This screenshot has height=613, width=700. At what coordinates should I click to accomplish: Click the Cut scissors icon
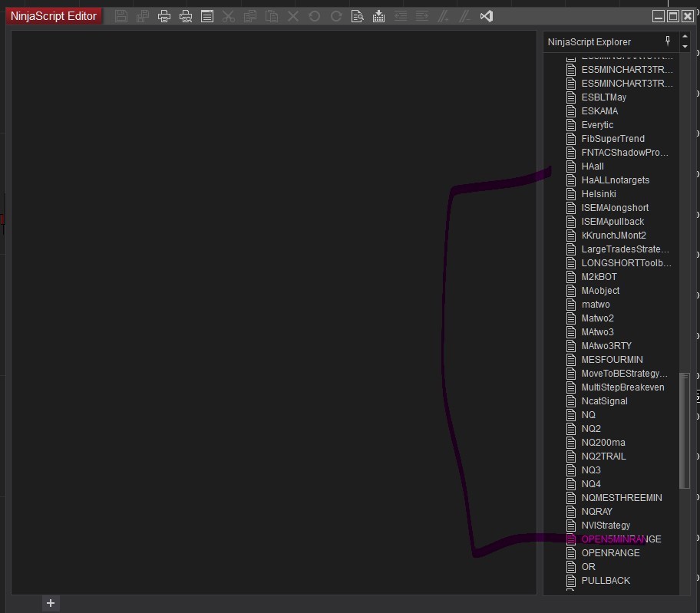[229, 17]
